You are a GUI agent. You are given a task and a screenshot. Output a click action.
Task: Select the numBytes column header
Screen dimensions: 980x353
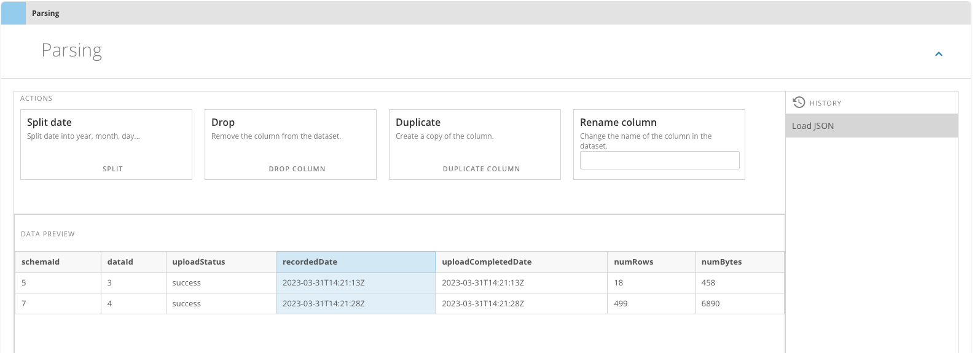(740, 262)
